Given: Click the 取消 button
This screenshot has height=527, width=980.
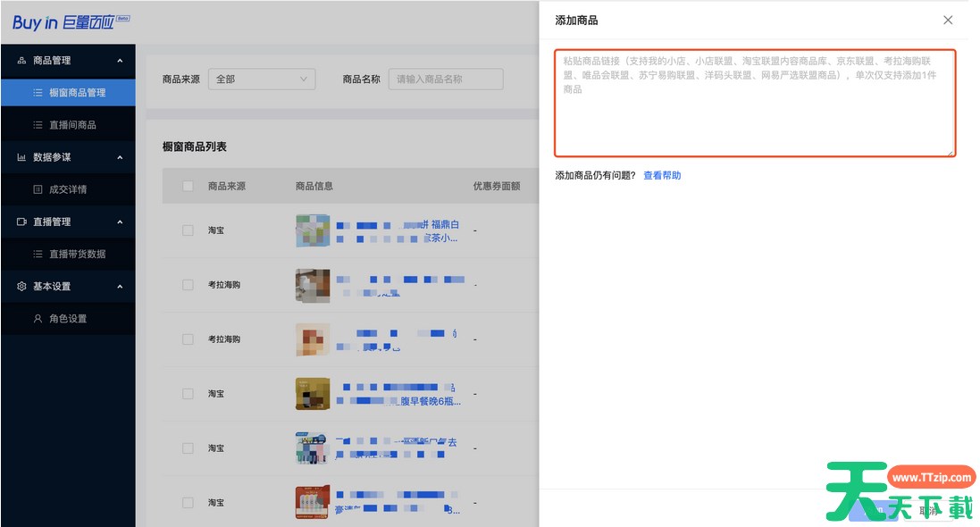Looking at the screenshot, I should pyautogui.click(x=929, y=510).
